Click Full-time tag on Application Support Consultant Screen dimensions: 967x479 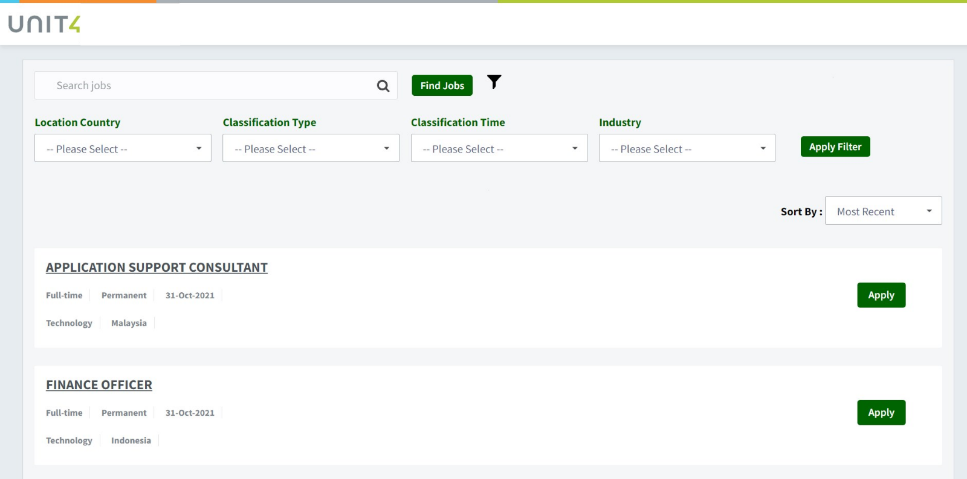(x=64, y=295)
